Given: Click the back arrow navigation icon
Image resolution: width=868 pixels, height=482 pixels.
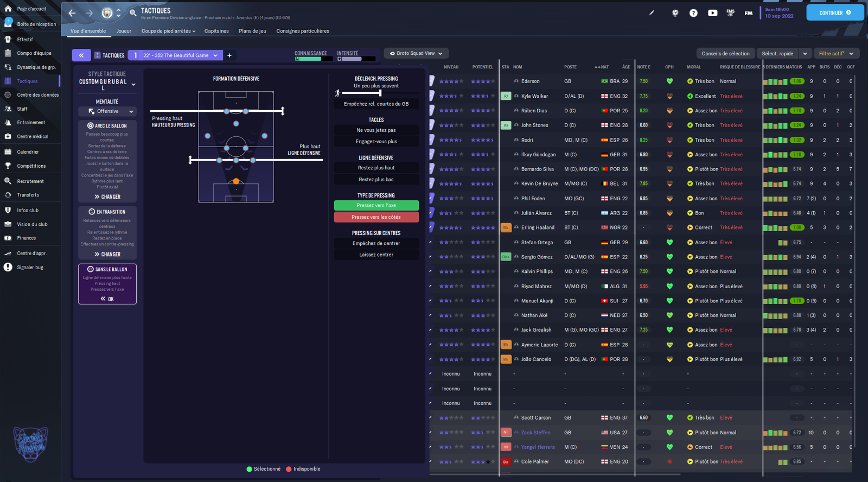Looking at the screenshot, I should (72, 13).
